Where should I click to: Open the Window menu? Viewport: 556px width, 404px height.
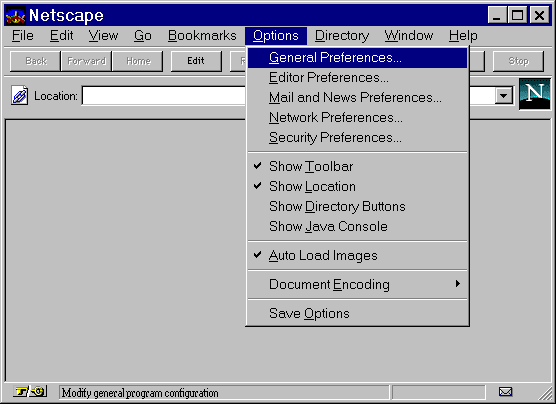point(408,36)
